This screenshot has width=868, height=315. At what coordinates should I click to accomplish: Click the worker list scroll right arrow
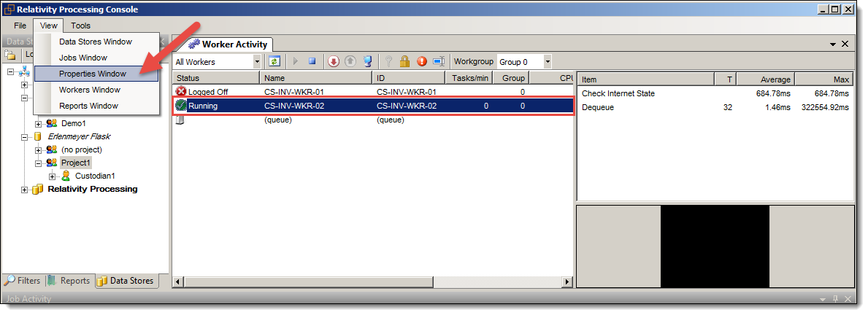point(566,282)
